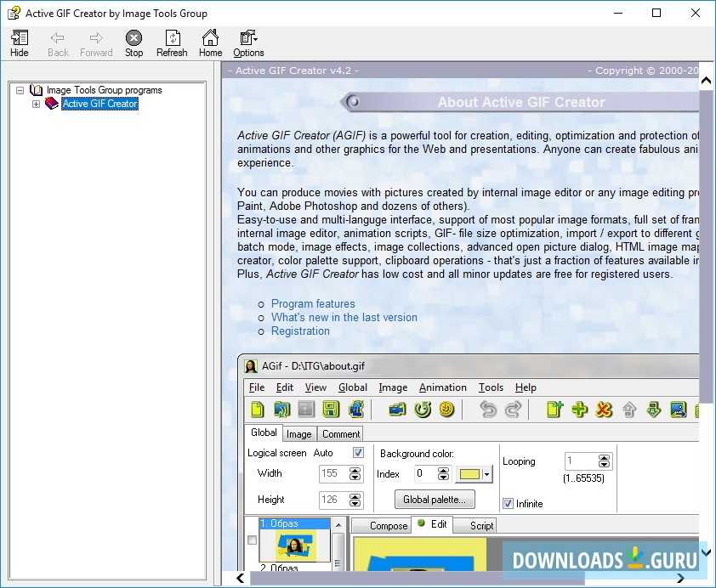The width and height of the screenshot is (716, 588).
Task: Collapse the Image Tools Group programs node
Action: click(20, 90)
